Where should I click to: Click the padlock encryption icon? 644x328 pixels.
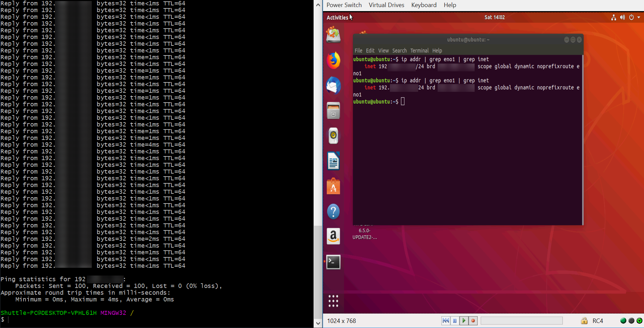coord(584,321)
